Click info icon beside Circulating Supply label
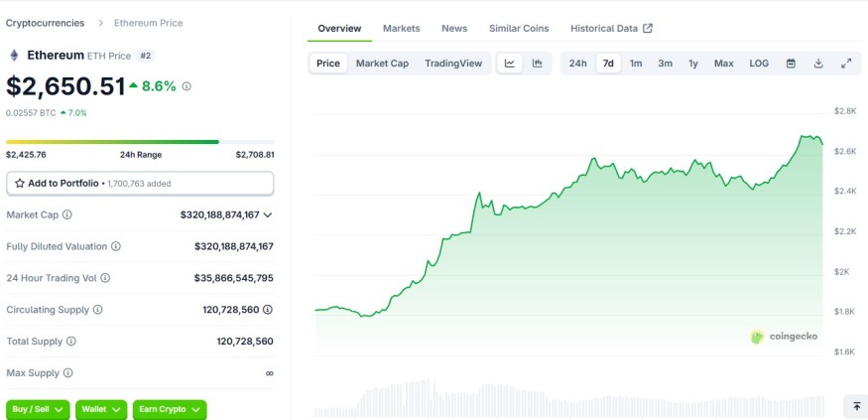Image resolution: width=868 pixels, height=420 pixels. tap(97, 309)
